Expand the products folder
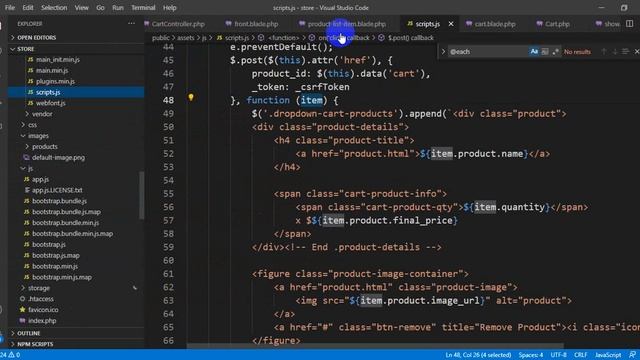The image size is (640, 360). [44, 147]
